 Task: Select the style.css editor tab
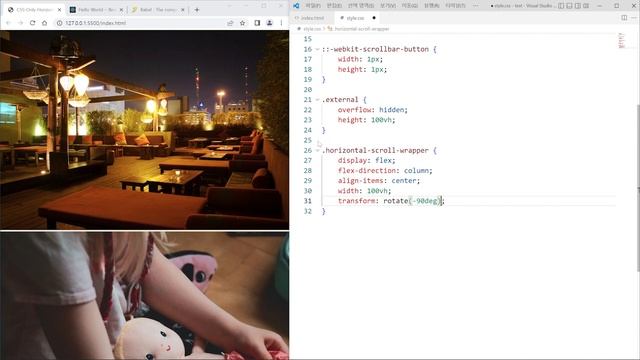(x=356, y=18)
